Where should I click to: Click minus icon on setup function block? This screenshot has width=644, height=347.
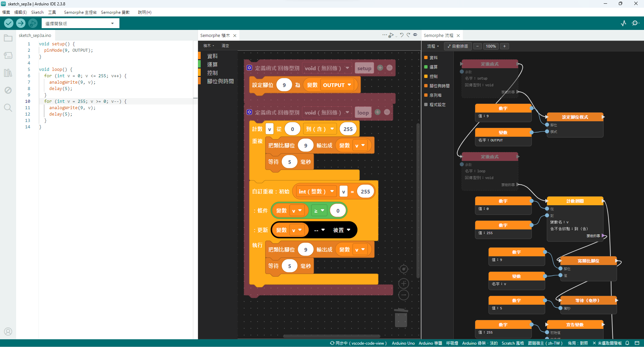pyautogui.click(x=390, y=68)
